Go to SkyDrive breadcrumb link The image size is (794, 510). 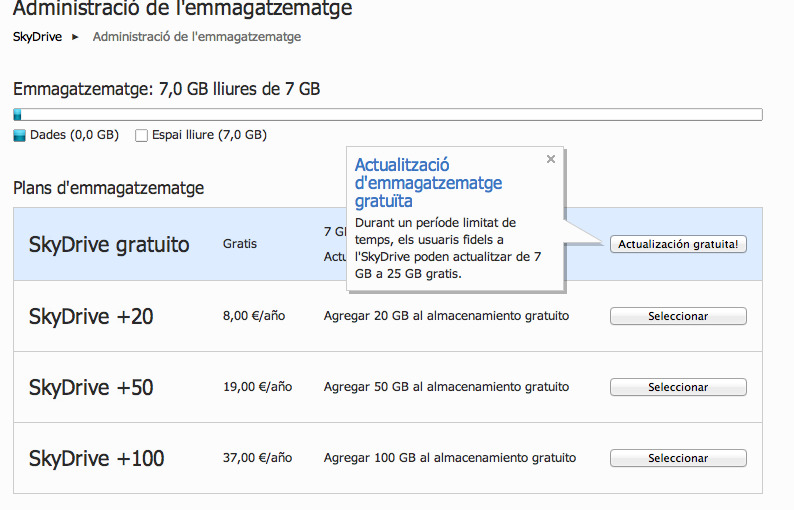tap(37, 37)
